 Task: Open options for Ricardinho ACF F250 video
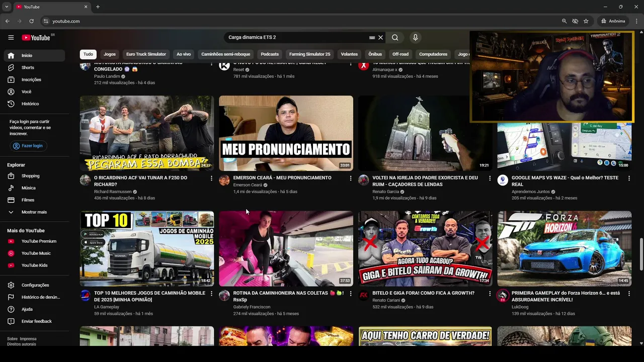click(211, 178)
